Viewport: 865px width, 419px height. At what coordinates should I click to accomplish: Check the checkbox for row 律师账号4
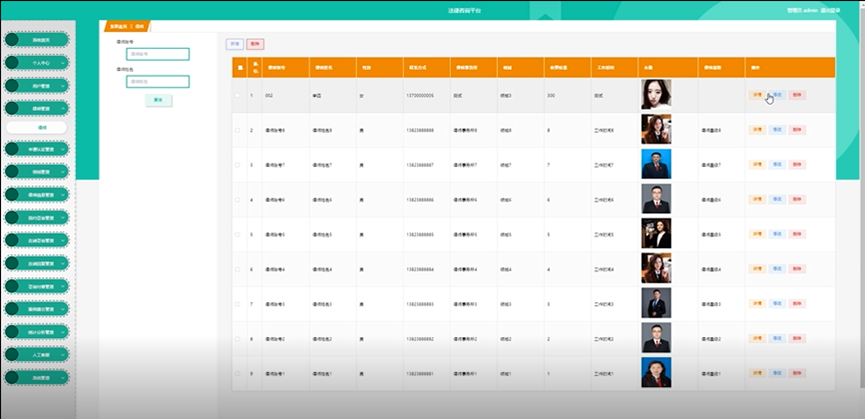(x=238, y=269)
